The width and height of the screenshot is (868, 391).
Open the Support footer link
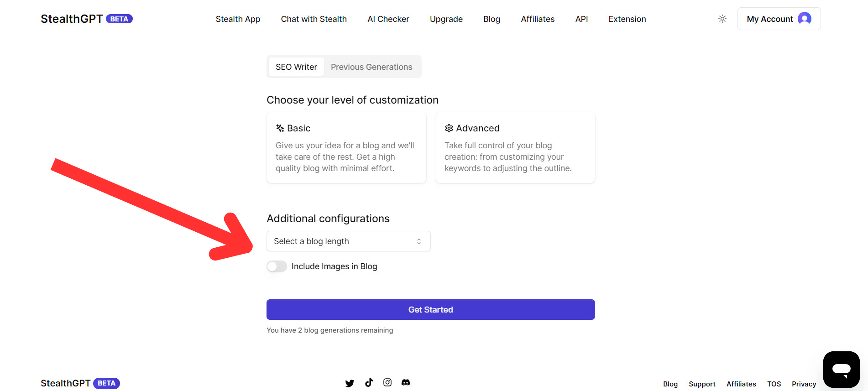pos(702,384)
